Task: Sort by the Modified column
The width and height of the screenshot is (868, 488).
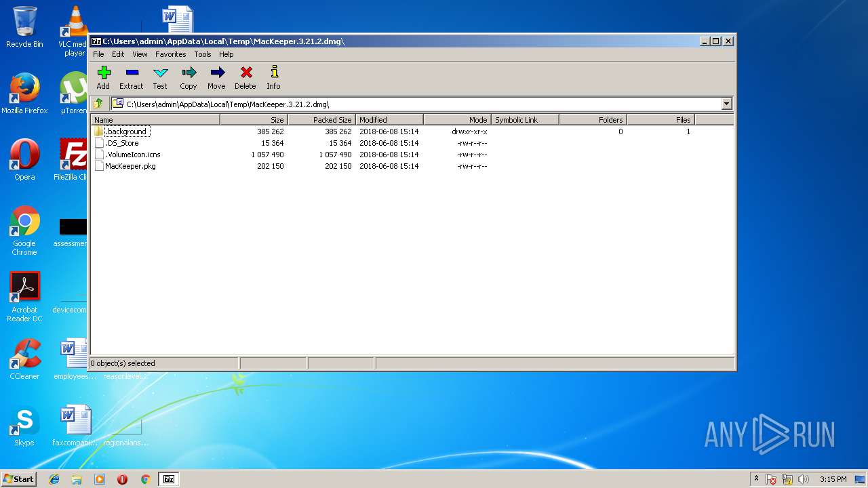Action: coord(389,120)
